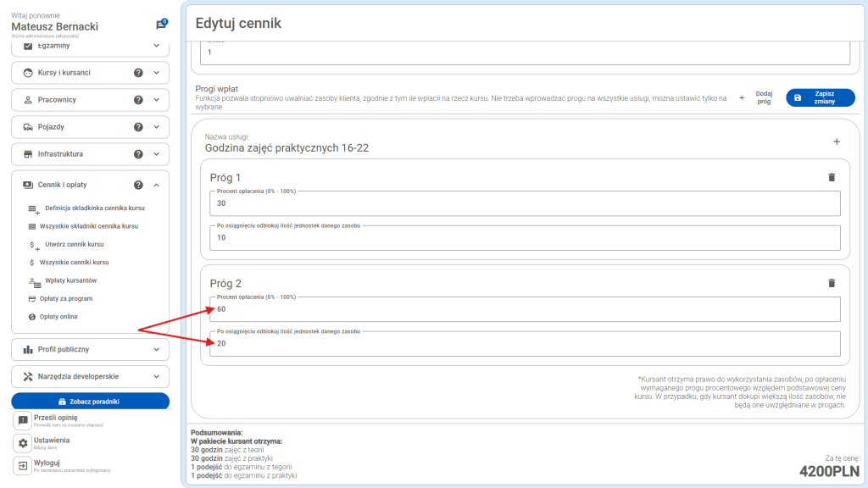
Task: Click Zapisz zmiany button
Action: coord(821,97)
